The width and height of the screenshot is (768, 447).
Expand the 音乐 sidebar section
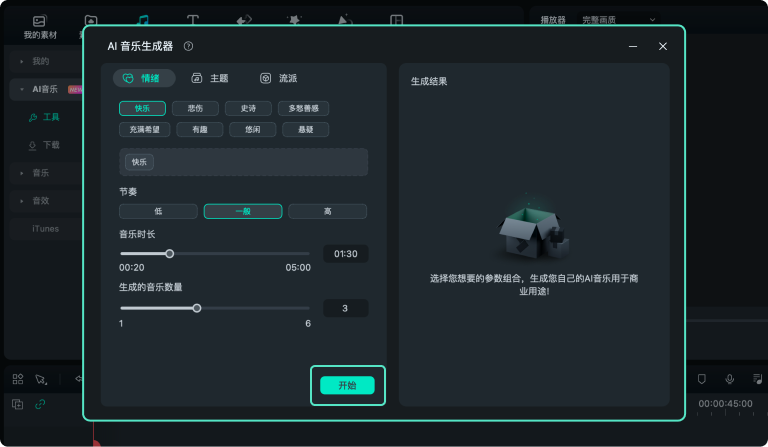[x=22, y=173]
